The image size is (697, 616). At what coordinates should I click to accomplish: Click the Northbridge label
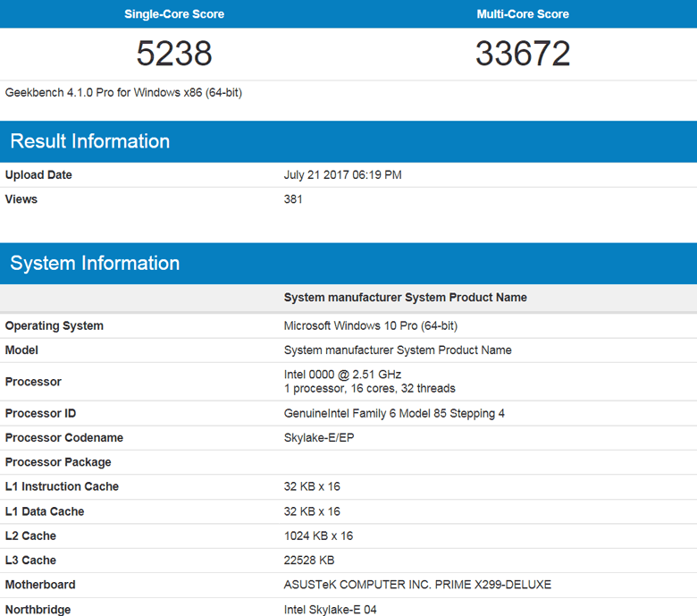(x=38, y=610)
